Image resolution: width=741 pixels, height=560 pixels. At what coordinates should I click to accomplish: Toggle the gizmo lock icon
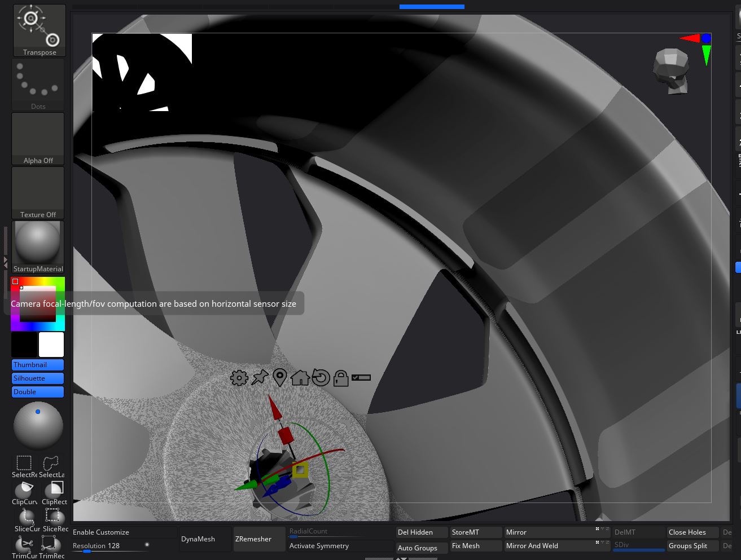pos(340,378)
